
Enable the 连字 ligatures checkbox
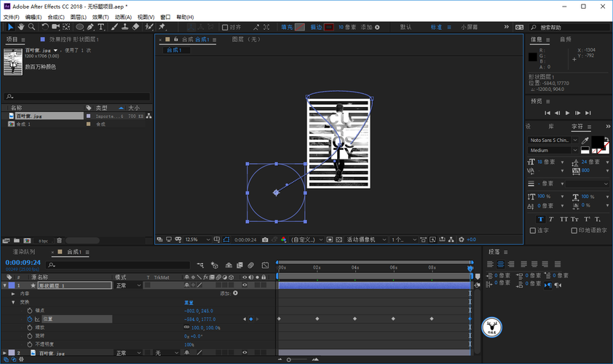pos(532,231)
